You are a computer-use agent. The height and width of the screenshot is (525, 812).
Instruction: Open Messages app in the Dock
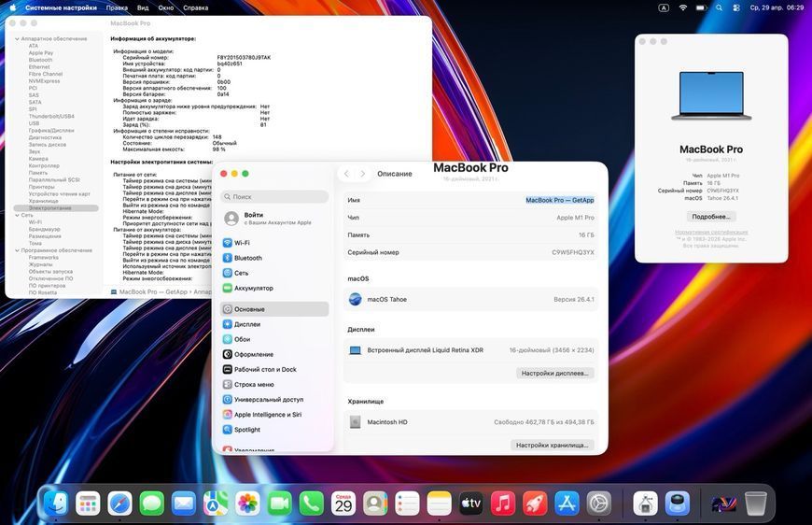[152, 503]
